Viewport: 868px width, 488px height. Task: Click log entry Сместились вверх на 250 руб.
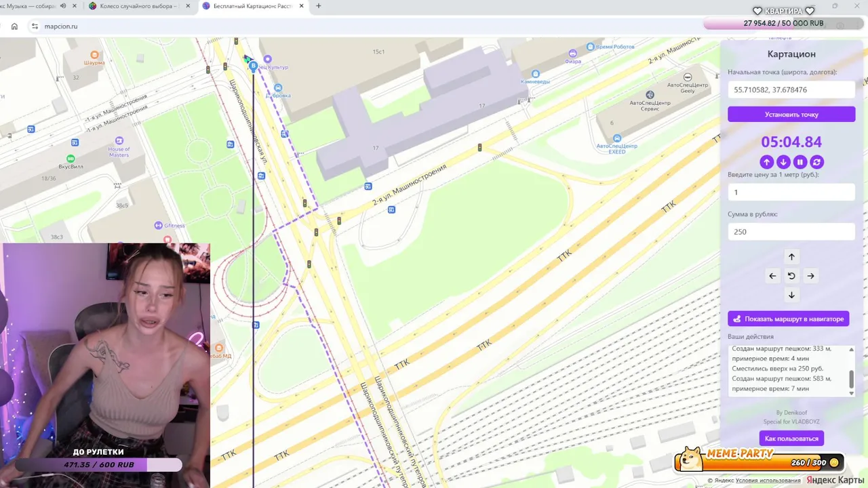[x=778, y=369]
